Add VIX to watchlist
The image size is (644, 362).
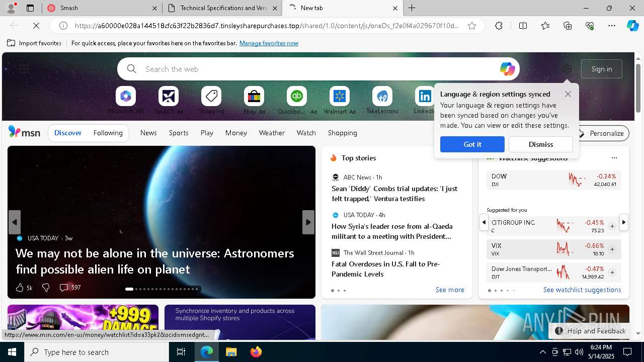point(612,249)
